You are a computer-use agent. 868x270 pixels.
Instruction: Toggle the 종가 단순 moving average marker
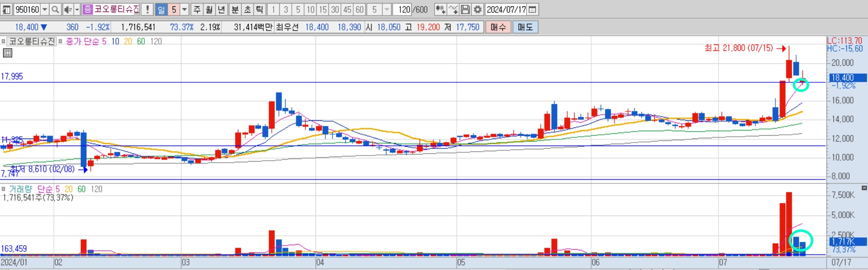click(61, 41)
